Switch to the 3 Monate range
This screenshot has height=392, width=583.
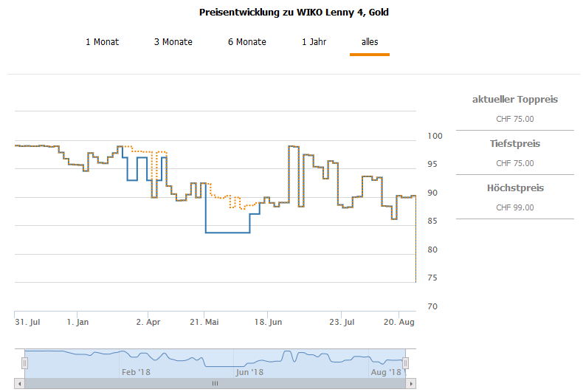(173, 42)
